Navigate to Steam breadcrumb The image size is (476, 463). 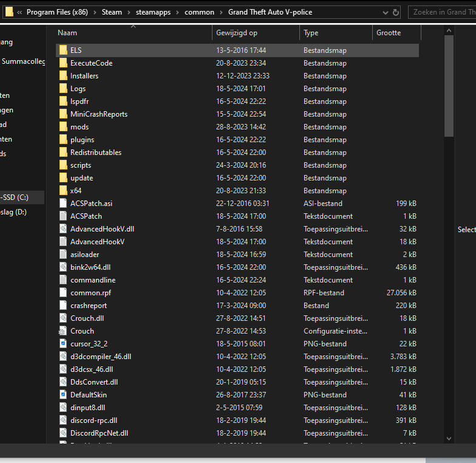coord(112,12)
